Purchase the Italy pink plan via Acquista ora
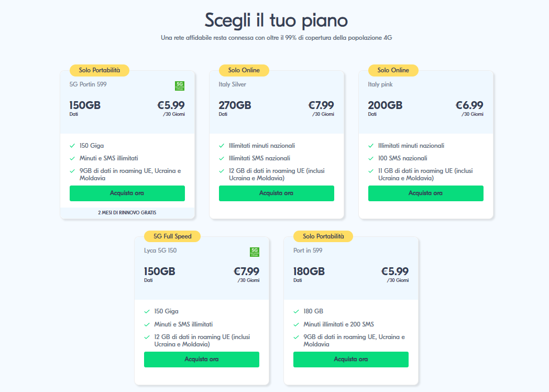549x392 pixels. tap(425, 193)
